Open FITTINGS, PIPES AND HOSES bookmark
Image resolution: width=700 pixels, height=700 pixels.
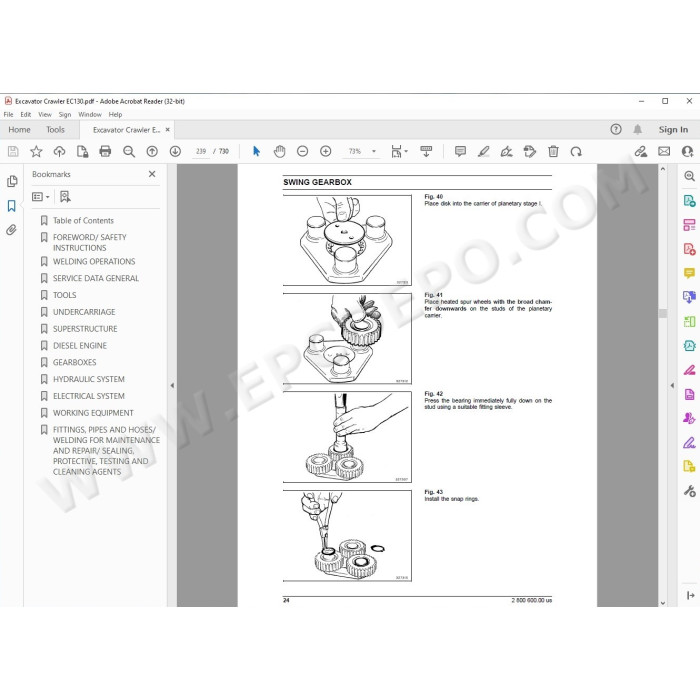[x=106, y=450]
